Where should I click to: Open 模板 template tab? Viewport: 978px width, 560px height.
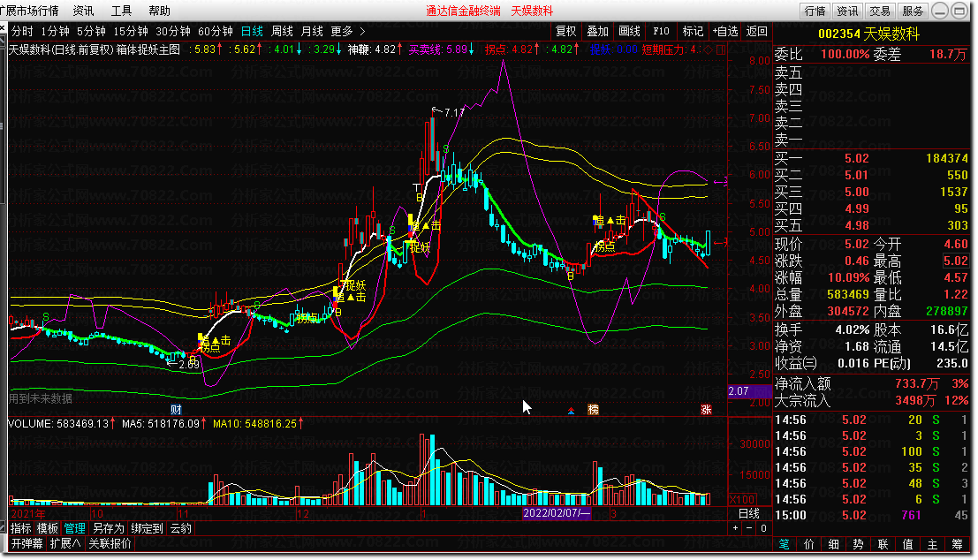[48, 528]
